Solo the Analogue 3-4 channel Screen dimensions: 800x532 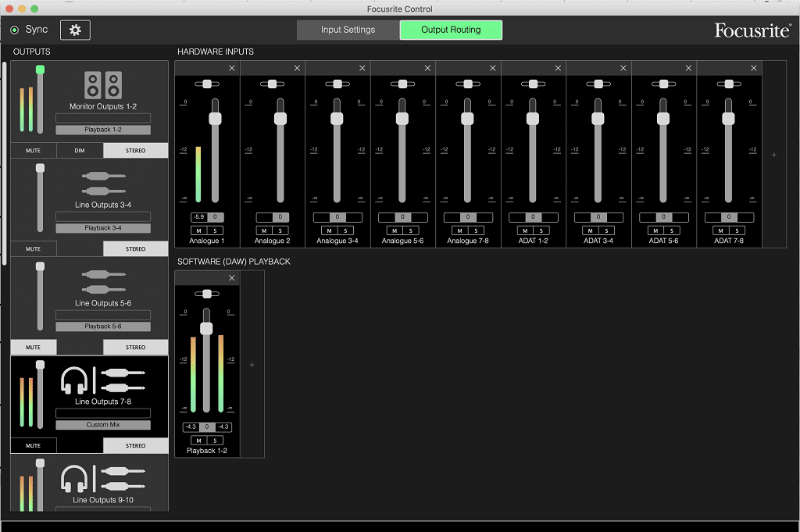pyautogui.click(x=346, y=230)
